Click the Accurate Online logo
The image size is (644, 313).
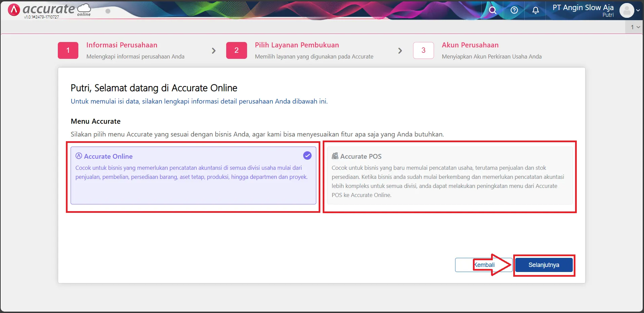(49, 10)
